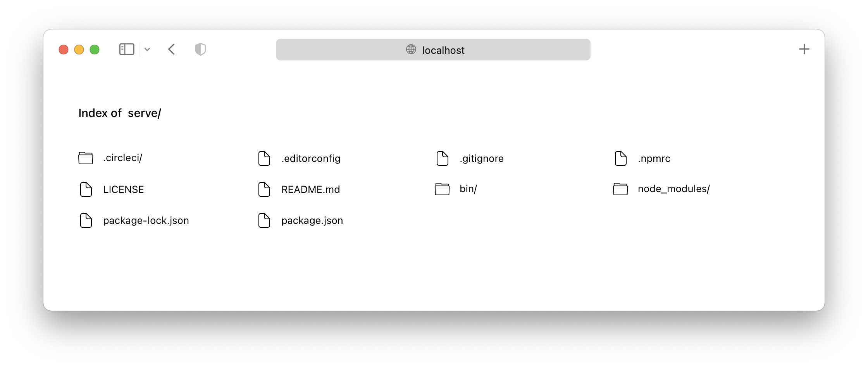The image size is (868, 368).
Task: Open the .circleci/ directory link
Action: pos(122,158)
